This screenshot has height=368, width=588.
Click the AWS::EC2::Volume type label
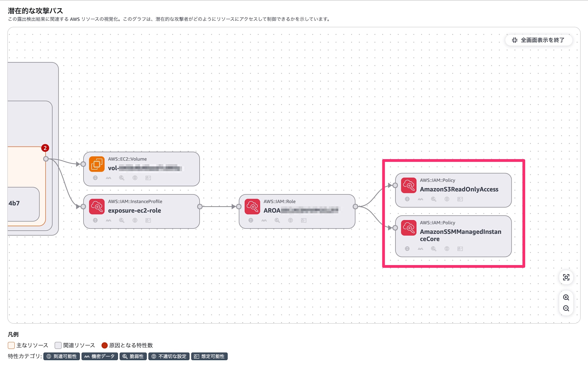point(127,159)
